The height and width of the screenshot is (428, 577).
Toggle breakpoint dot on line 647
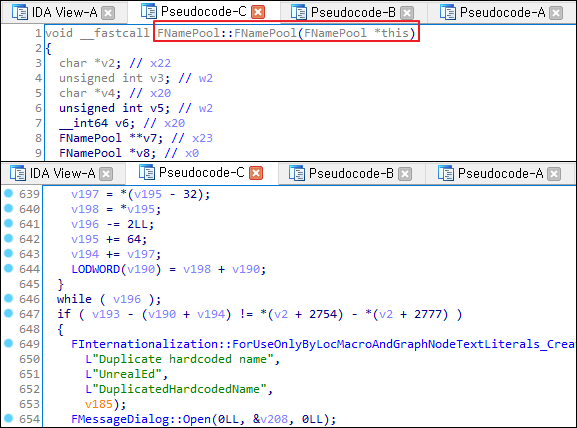[x=8, y=314]
